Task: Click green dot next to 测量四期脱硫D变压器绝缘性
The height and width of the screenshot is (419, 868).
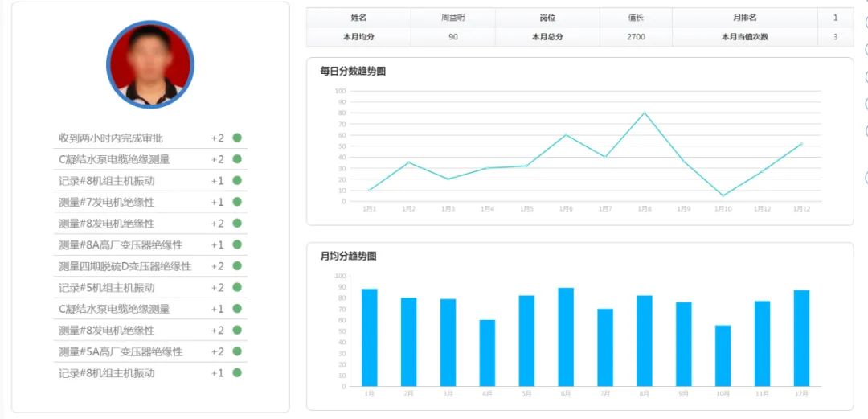Action: (237, 266)
